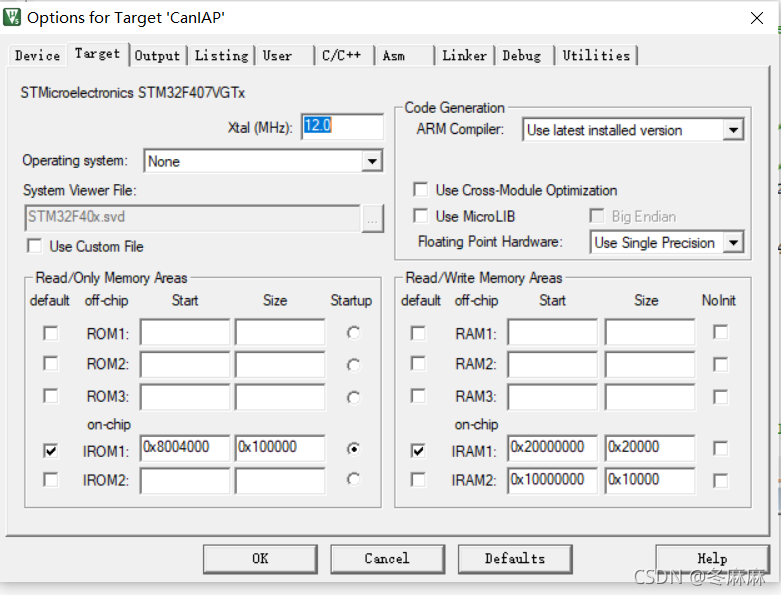Click the OK button
Image resolution: width=781 pixels, height=595 pixels.
[260, 559]
